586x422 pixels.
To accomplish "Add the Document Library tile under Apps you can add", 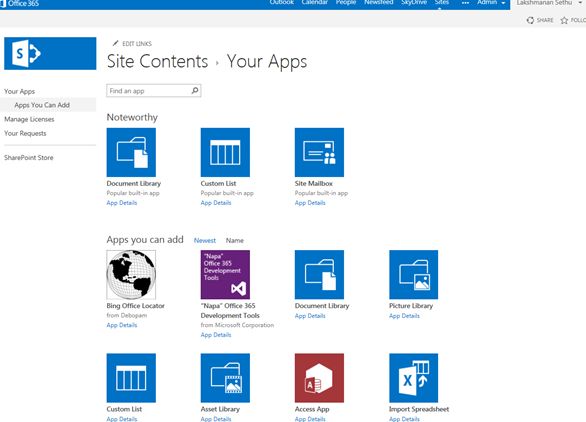I will pos(320,275).
